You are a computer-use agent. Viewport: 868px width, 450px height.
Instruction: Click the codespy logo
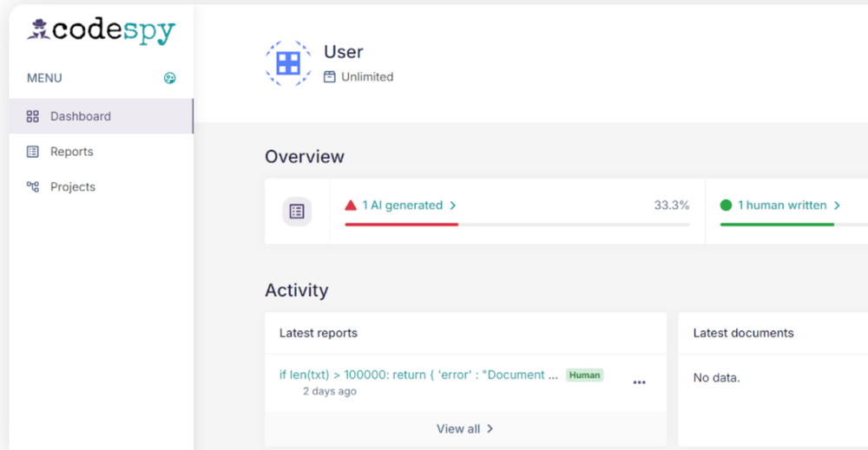pos(102,31)
